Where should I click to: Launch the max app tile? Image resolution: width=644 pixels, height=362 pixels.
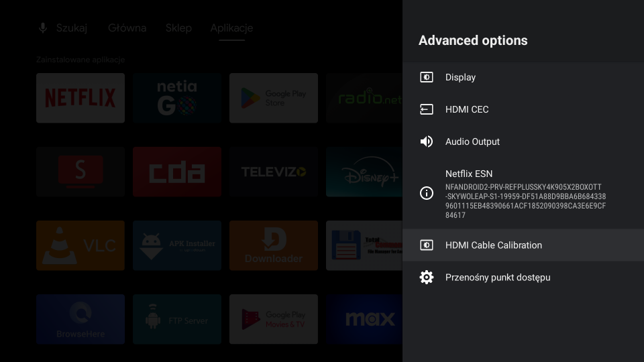(x=364, y=319)
